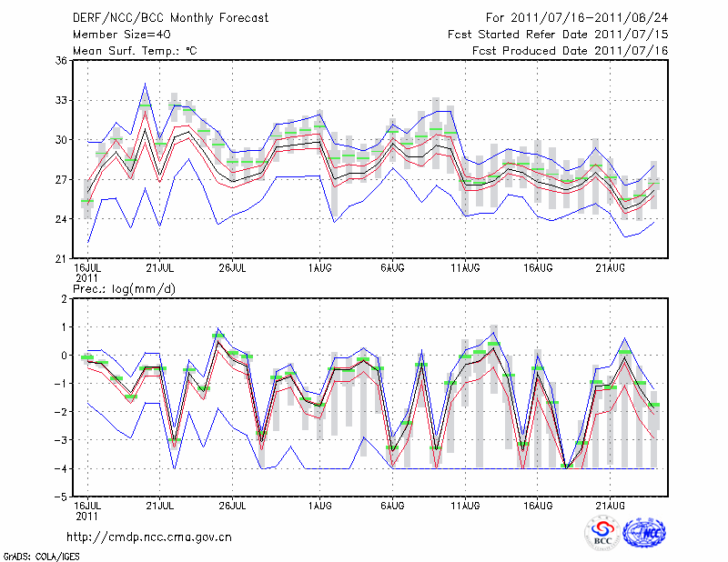Screen dimensions: 728x562
Task: Click the 21 value on temperature y-axis
Action: (x=62, y=259)
